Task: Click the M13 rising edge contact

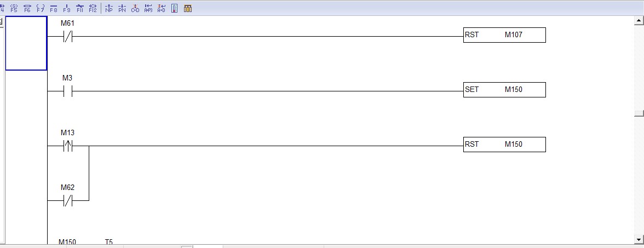Action: tap(68, 146)
